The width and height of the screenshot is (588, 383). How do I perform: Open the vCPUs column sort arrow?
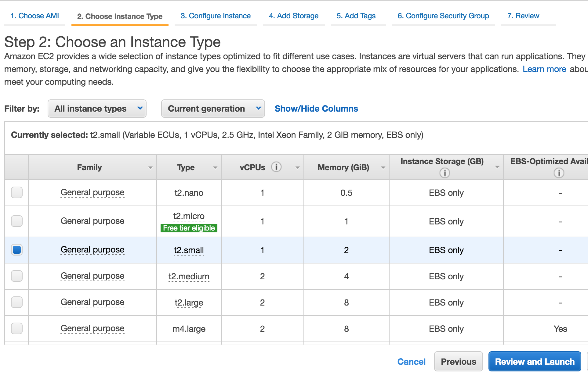[x=297, y=168]
